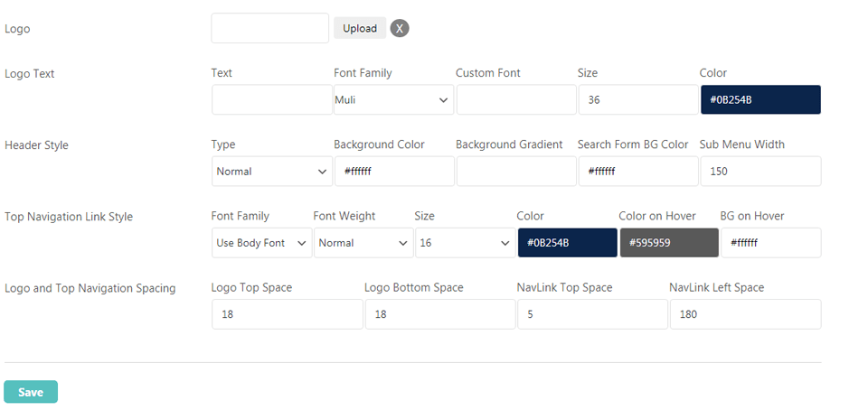Screen dimensions: 868x410
Task: Click the Custom Font input field
Action: (516, 99)
